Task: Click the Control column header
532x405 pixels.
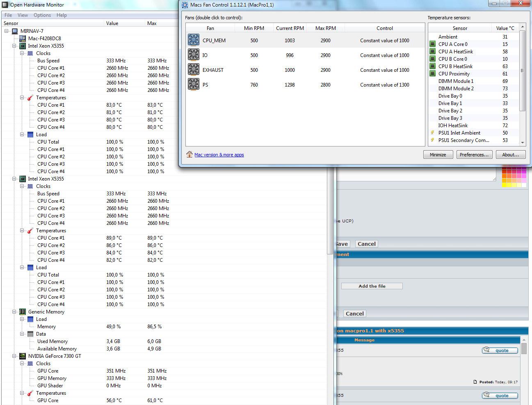Action: point(385,28)
